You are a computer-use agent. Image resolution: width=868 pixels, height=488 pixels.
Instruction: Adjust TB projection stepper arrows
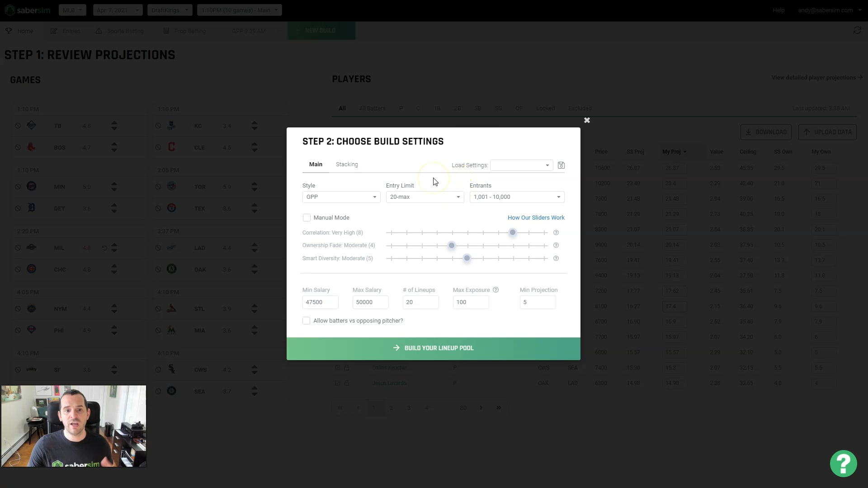(114, 126)
